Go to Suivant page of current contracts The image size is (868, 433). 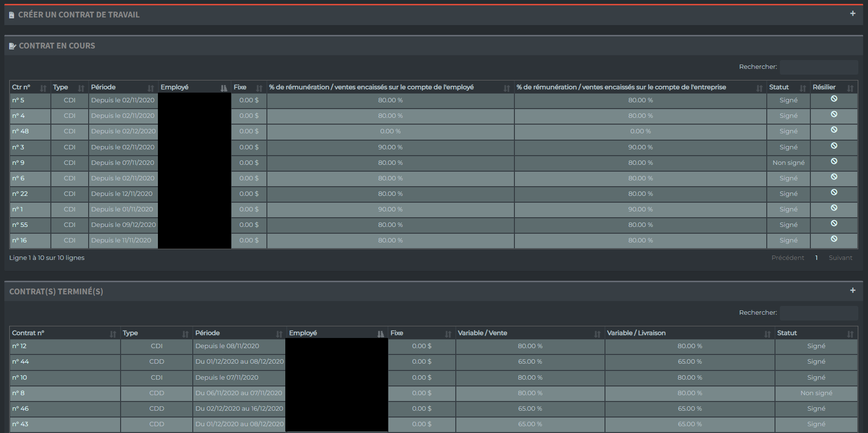840,257
